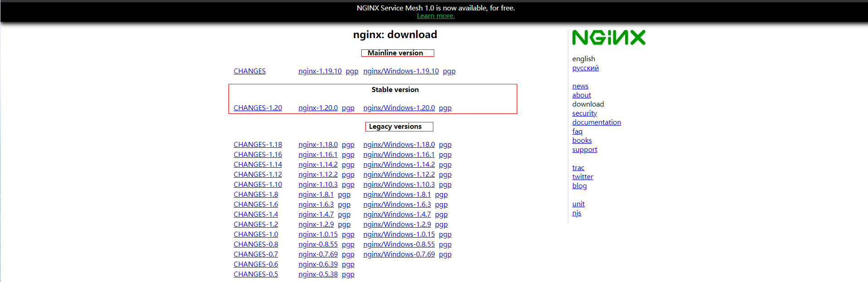Download nginx-1.19.10 source
Screen dimensions: 868x282
[320, 71]
